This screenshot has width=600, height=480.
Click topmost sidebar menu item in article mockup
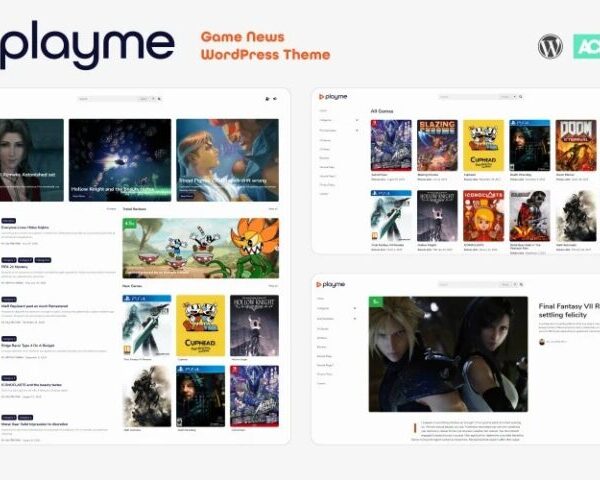(321, 299)
